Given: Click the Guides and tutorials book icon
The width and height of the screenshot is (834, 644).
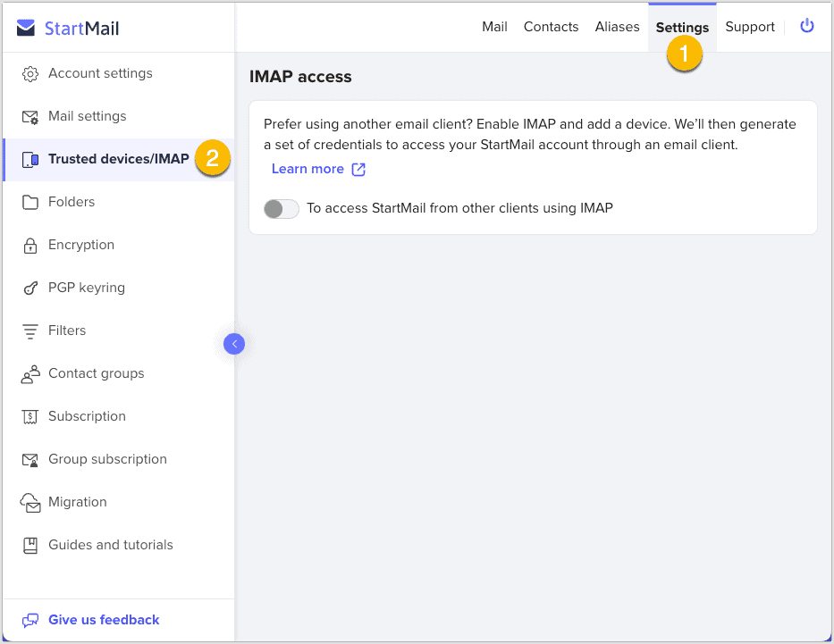Looking at the screenshot, I should 30,546.
